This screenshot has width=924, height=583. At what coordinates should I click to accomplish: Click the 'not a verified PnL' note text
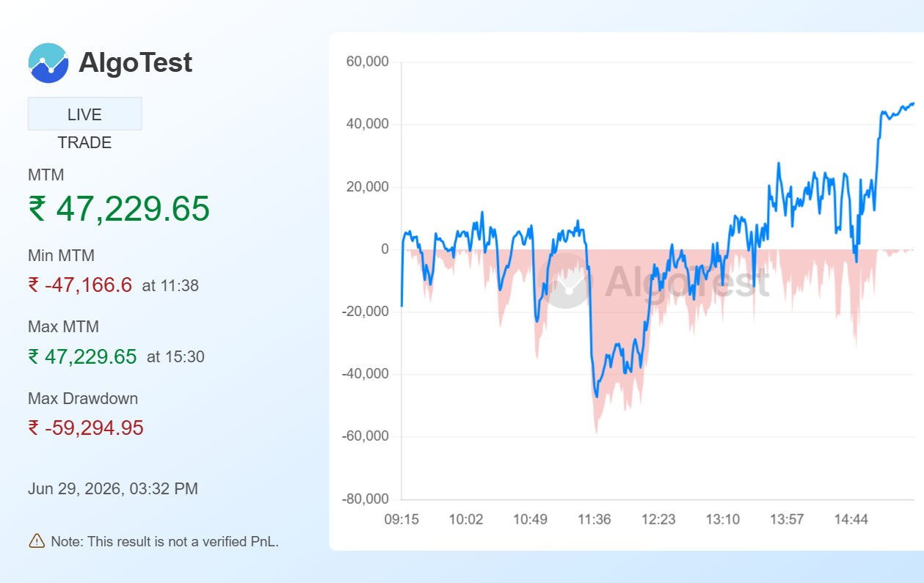[x=164, y=542]
